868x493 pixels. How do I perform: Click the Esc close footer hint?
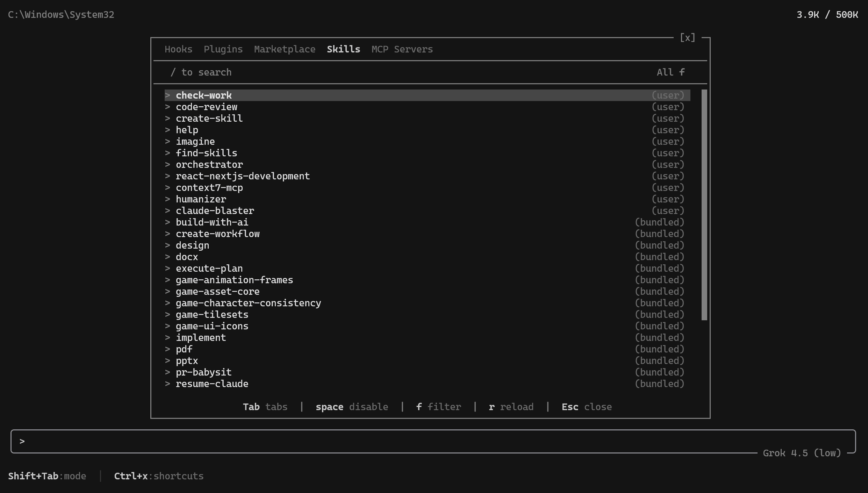coord(587,407)
